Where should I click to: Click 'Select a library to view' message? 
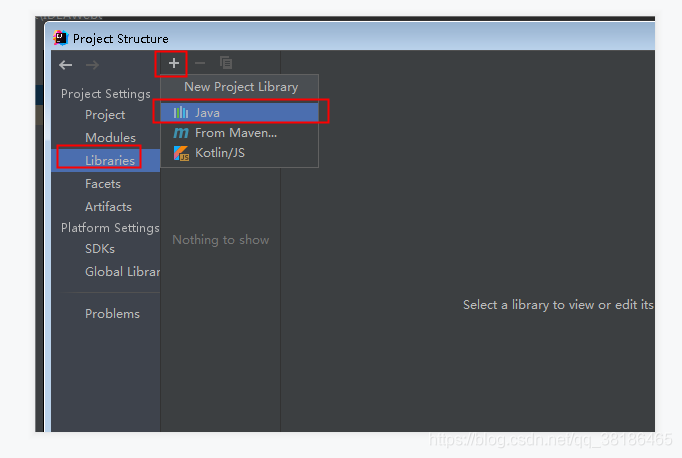click(x=558, y=305)
